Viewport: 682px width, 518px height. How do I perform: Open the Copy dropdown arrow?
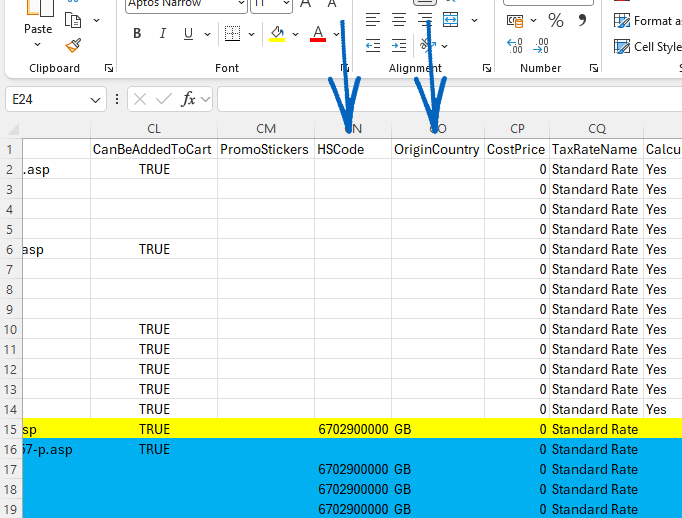coord(97,20)
